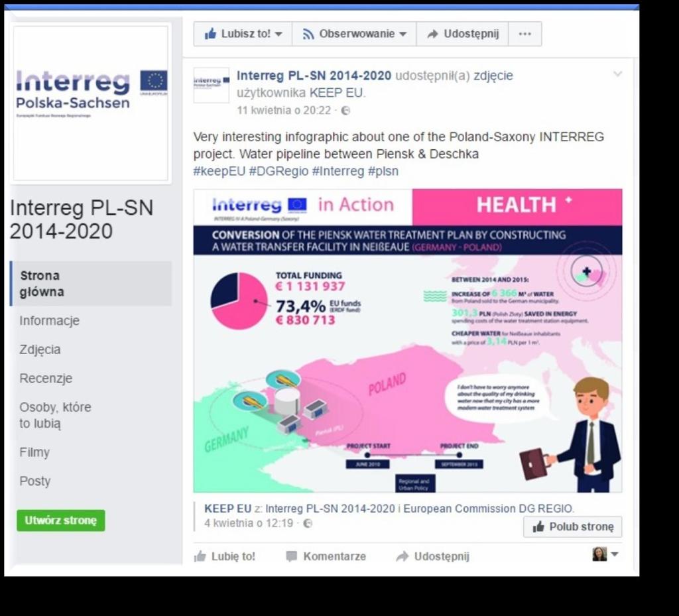Open Zdjęcia in the sidebar
Screen dimensions: 679x616
coord(40,349)
